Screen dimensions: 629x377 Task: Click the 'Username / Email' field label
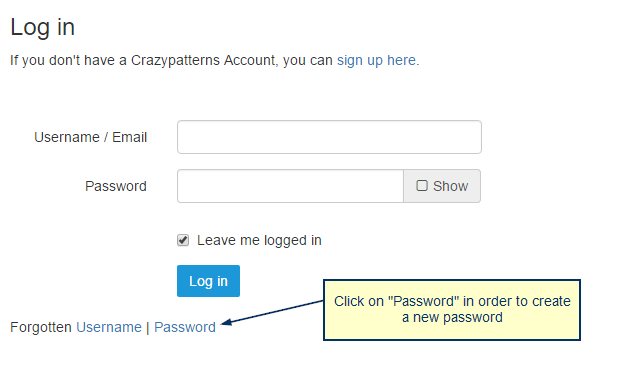coord(91,137)
